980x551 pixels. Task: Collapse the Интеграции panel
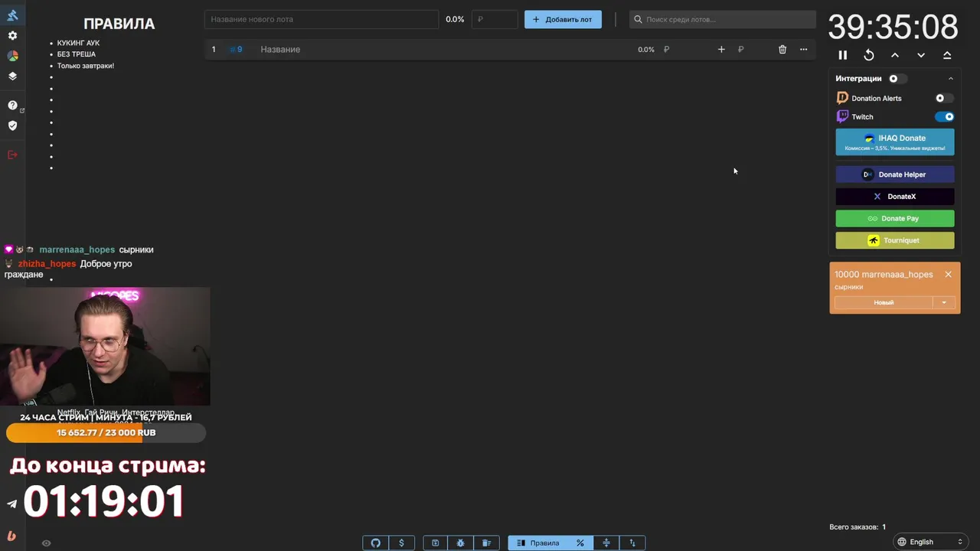tap(951, 79)
